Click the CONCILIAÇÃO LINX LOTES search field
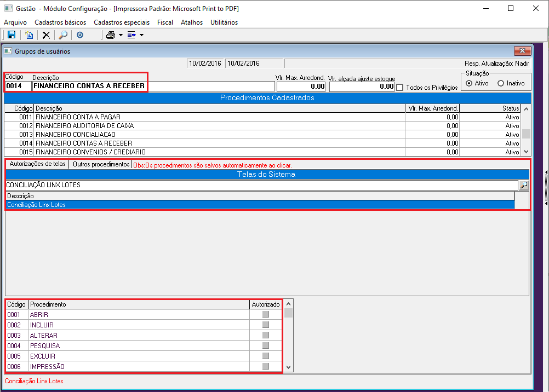 (261, 185)
